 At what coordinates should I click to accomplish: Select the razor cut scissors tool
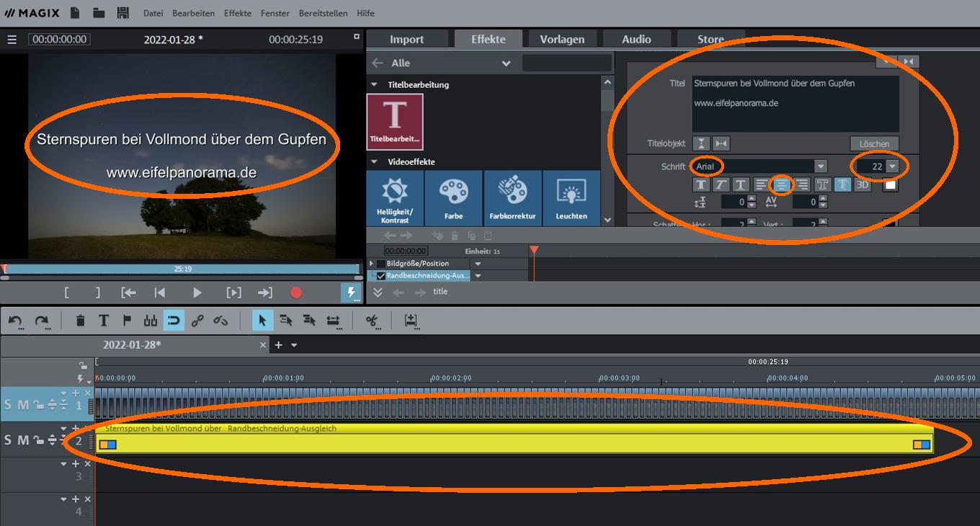372,321
